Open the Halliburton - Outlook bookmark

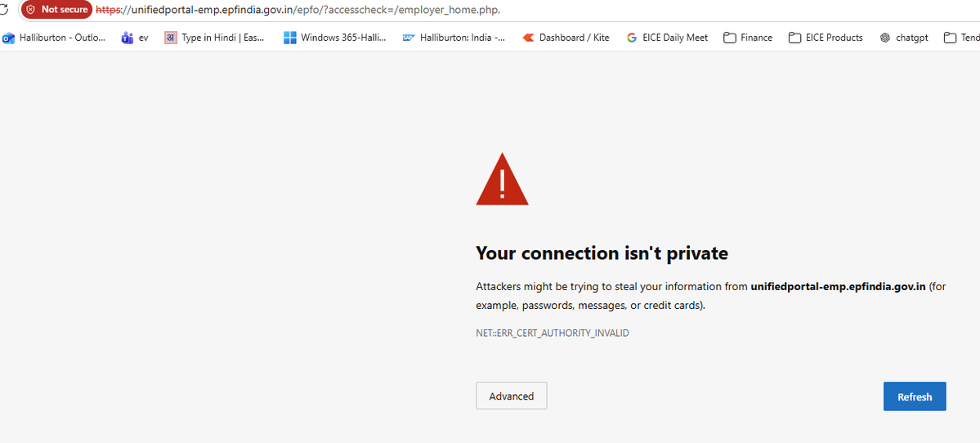54,38
